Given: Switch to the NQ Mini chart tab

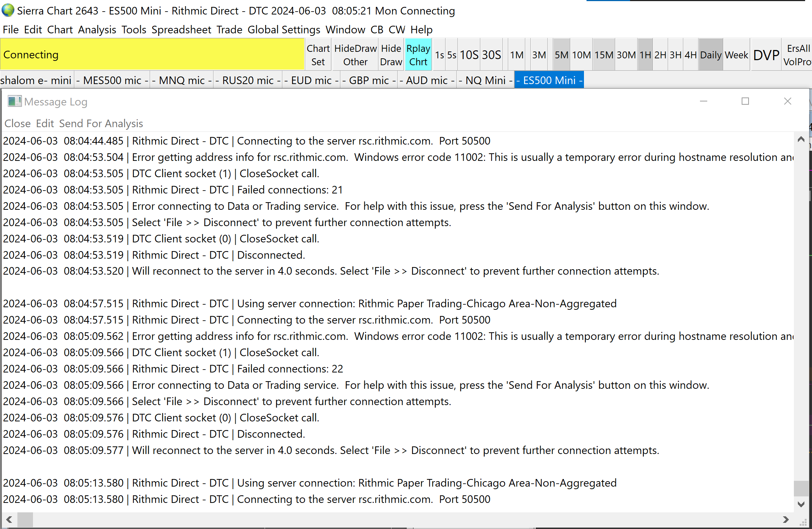Looking at the screenshot, I should pos(485,80).
